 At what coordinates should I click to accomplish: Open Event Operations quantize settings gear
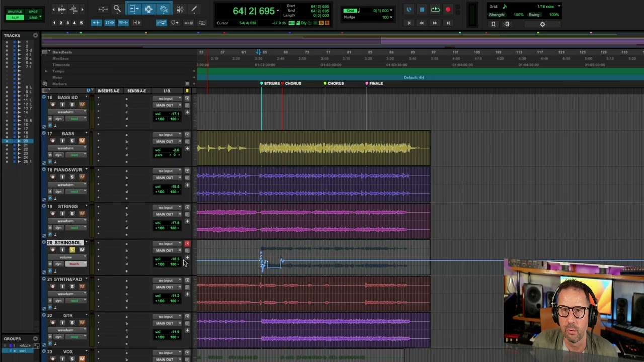point(542,24)
